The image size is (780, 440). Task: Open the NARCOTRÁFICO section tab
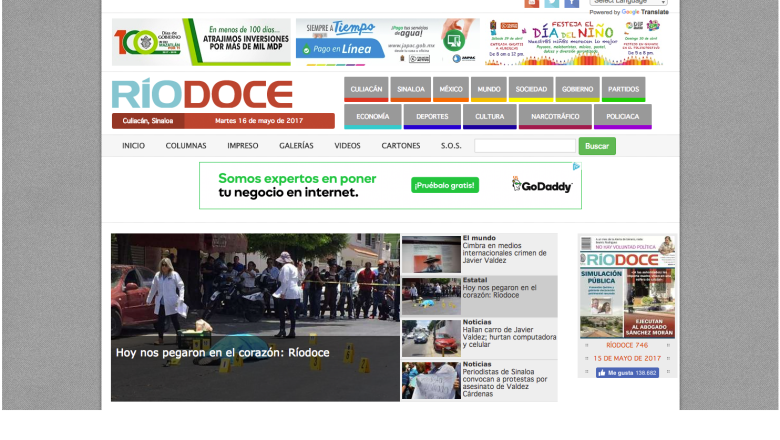coord(555,116)
